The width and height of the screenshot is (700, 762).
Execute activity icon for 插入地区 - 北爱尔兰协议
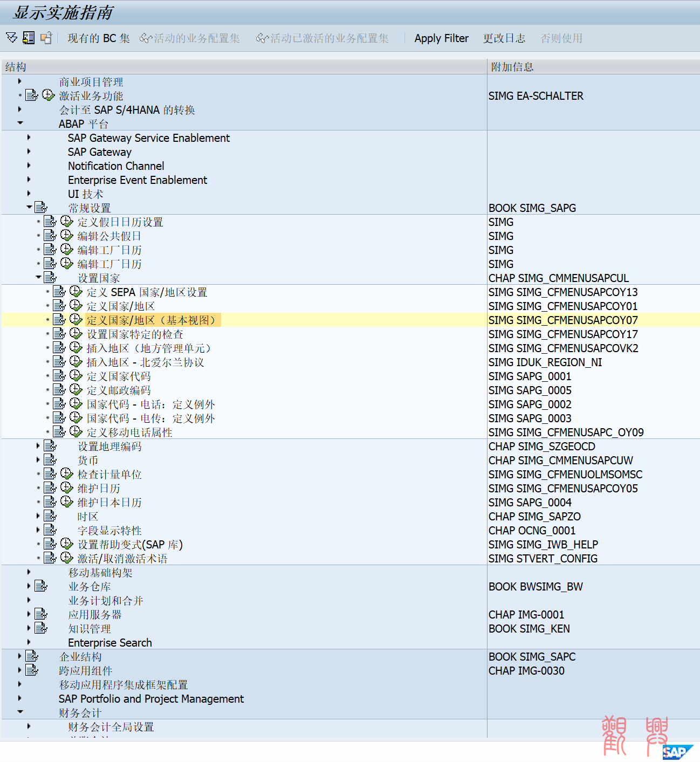(x=76, y=362)
